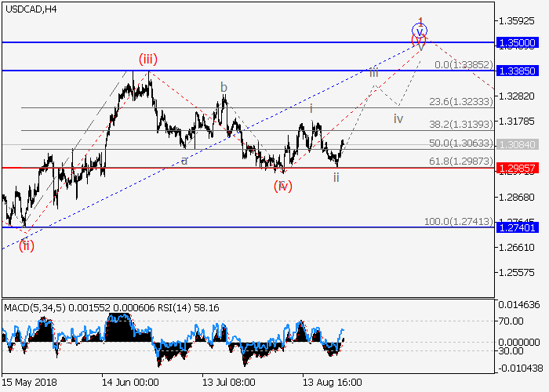
Task: Select the brown 'b' wave label
Action: pyautogui.click(x=224, y=87)
